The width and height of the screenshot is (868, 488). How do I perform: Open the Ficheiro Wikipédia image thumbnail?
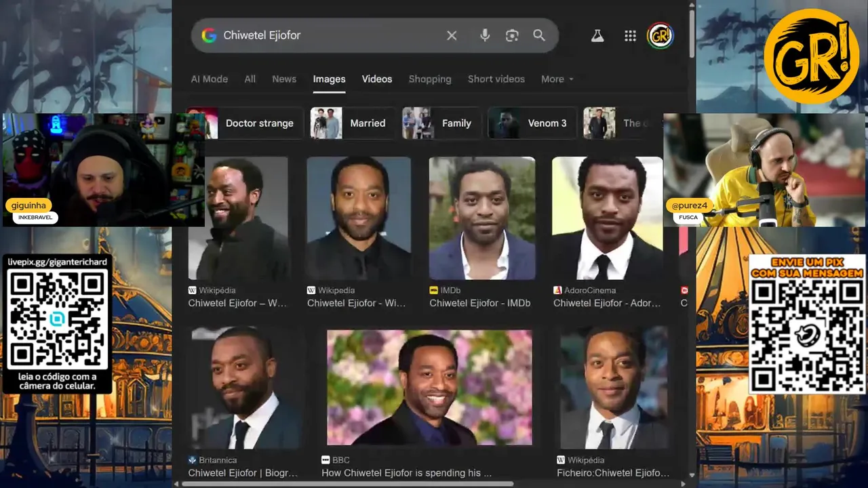click(x=614, y=388)
